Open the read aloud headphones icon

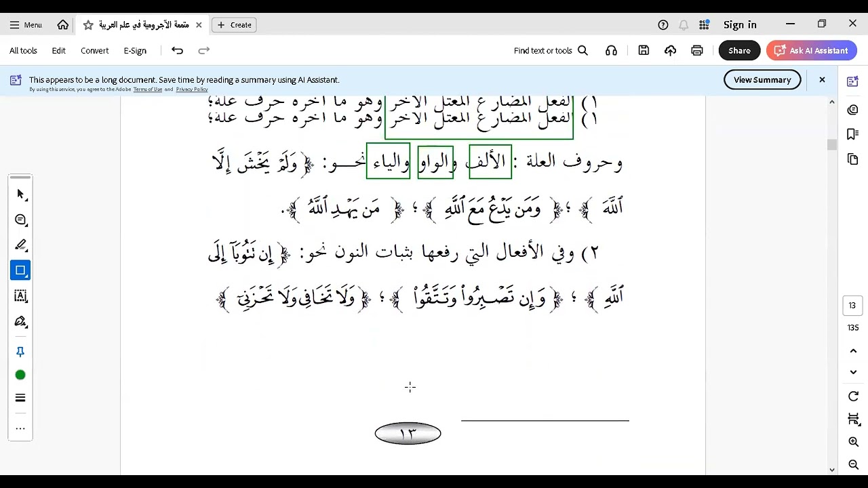[611, 51]
